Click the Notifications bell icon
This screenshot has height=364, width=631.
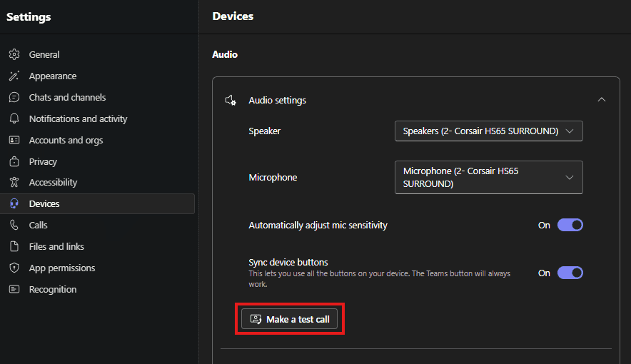(x=14, y=119)
